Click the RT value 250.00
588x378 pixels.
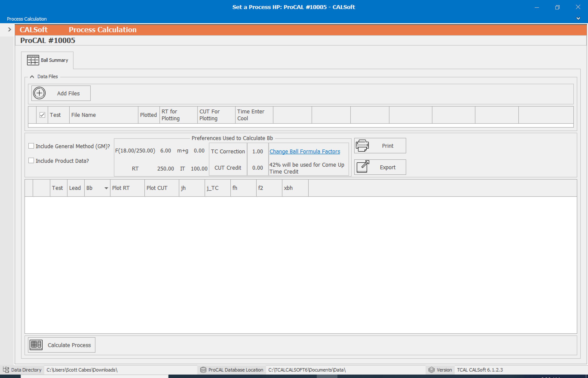(165, 169)
